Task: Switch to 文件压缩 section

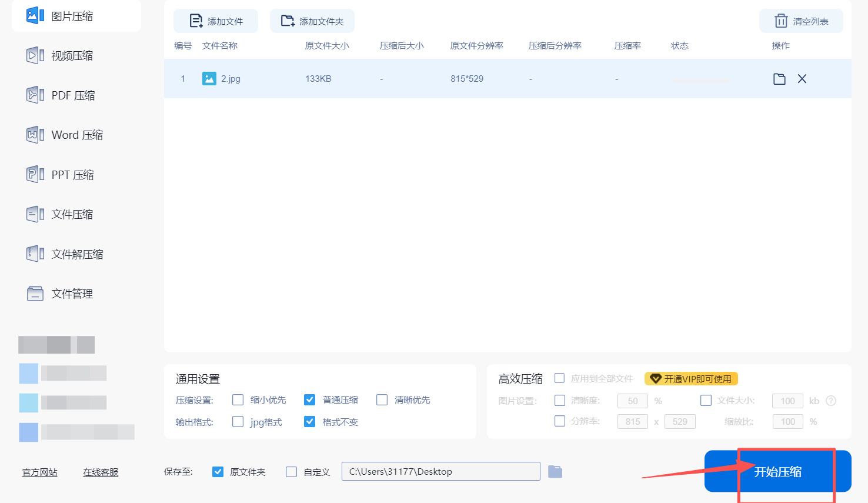Action: (x=71, y=214)
